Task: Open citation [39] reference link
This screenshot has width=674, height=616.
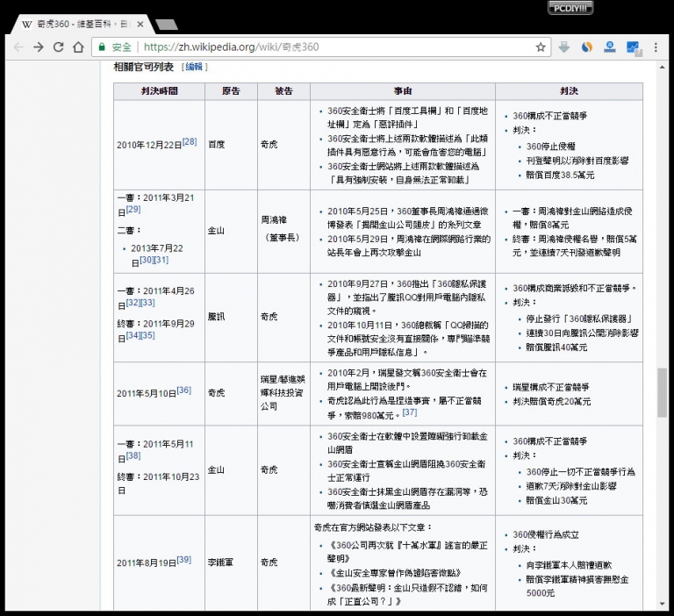Action: coord(184,559)
